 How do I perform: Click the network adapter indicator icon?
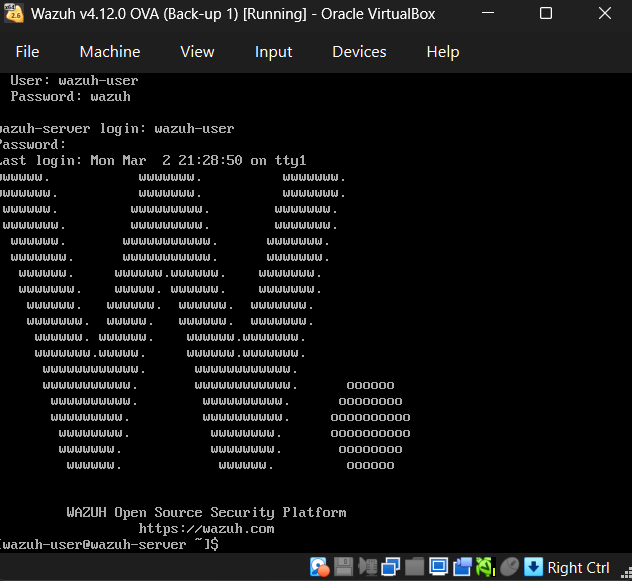point(390,567)
